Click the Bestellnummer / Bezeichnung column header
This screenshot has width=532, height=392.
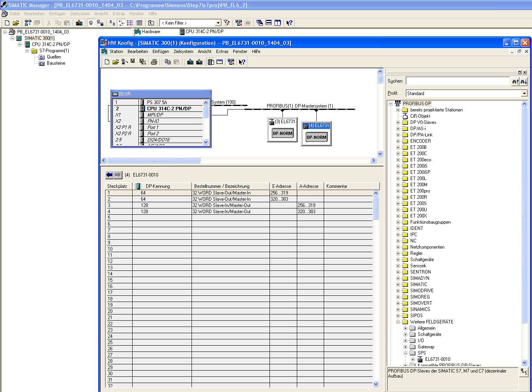pyautogui.click(x=231, y=186)
